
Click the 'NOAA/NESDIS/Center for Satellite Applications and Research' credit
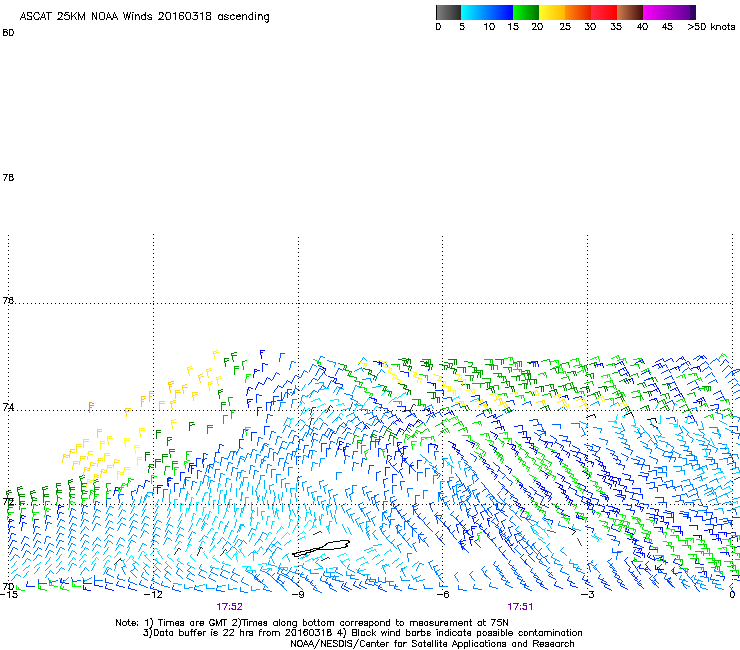click(x=432, y=644)
